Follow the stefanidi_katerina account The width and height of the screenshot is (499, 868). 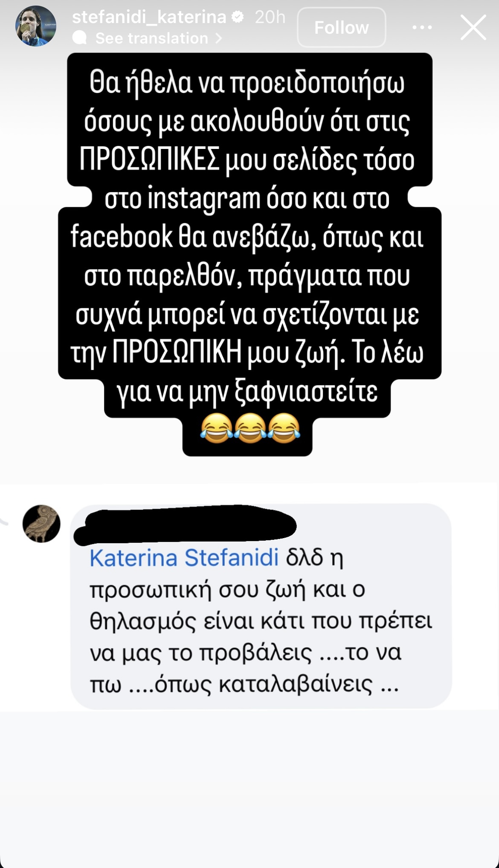point(342,27)
